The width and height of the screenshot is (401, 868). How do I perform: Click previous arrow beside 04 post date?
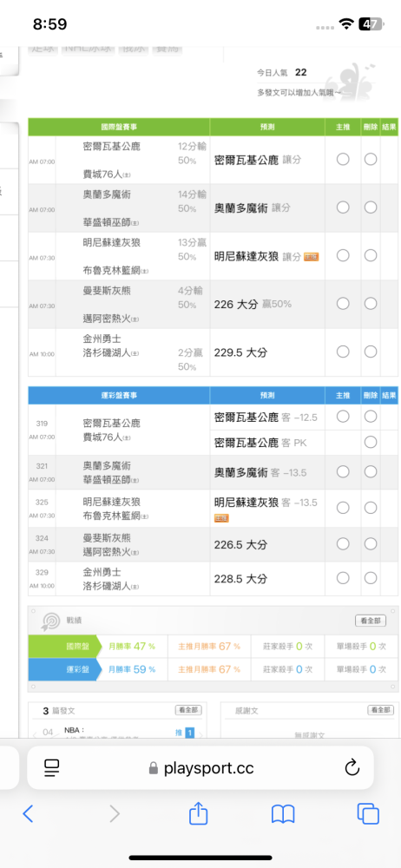tap(35, 734)
